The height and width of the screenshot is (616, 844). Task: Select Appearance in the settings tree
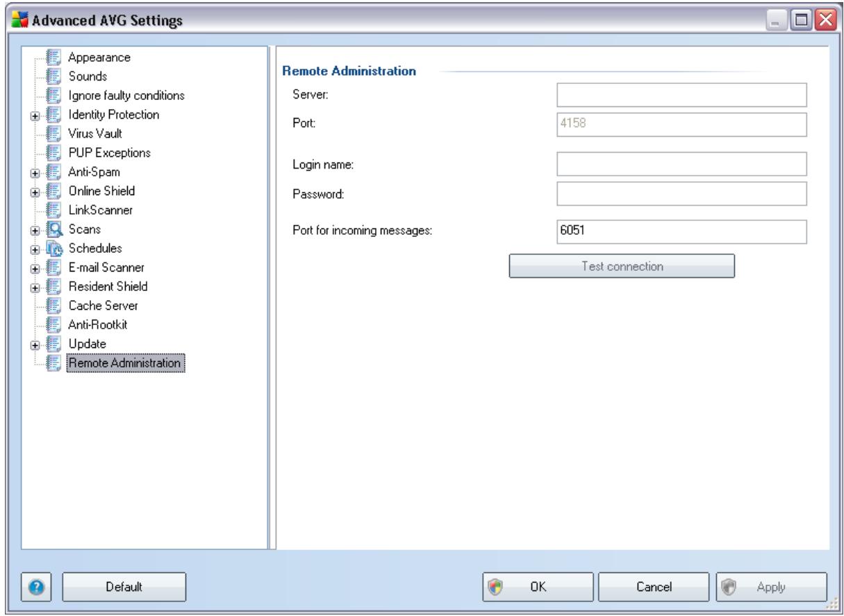(100, 57)
